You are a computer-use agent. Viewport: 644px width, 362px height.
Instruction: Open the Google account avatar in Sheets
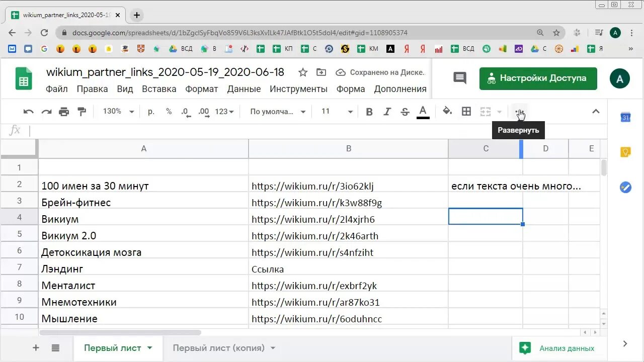tap(620, 78)
